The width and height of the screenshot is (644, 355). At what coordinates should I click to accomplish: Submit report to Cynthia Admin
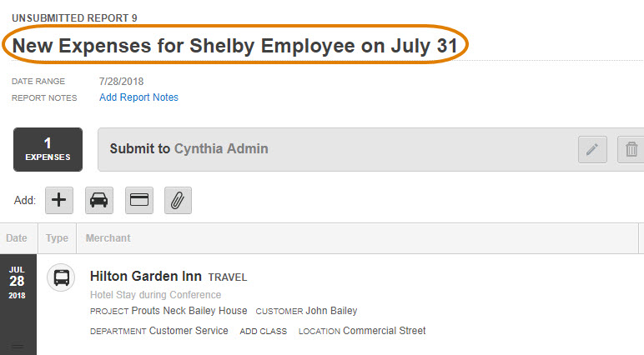pyautogui.click(x=189, y=148)
